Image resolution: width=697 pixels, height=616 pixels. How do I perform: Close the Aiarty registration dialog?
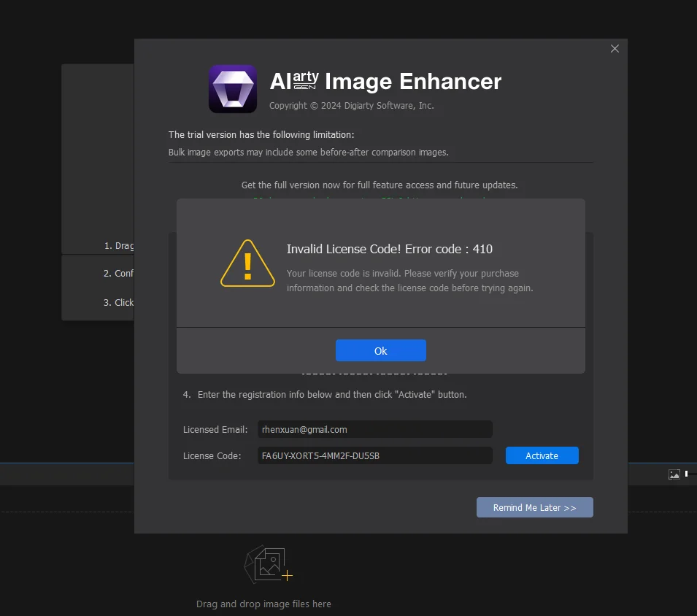click(x=615, y=48)
